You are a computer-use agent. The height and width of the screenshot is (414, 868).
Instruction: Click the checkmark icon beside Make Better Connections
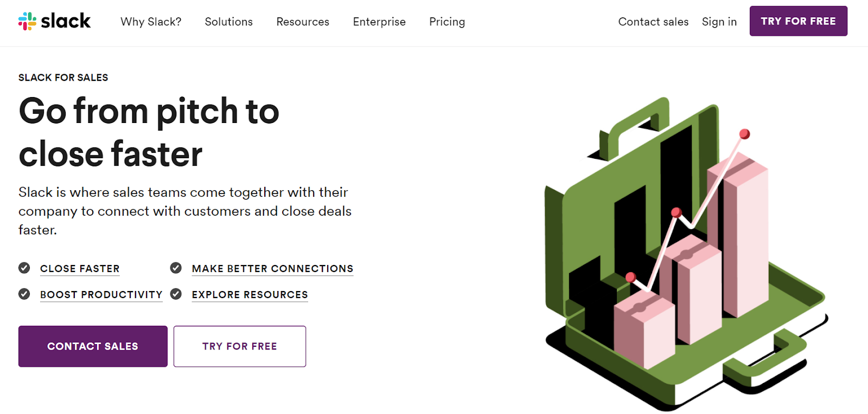click(x=176, y=268)
